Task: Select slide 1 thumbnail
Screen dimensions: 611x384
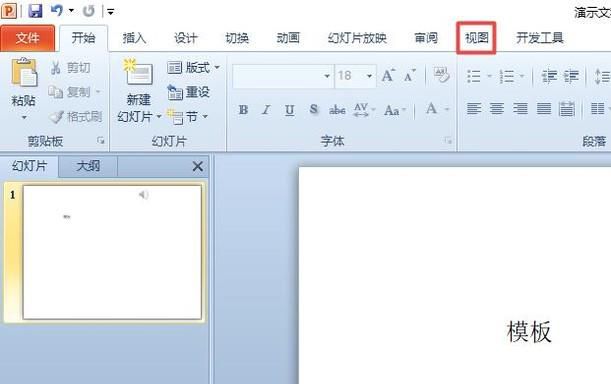Action: 112,253
